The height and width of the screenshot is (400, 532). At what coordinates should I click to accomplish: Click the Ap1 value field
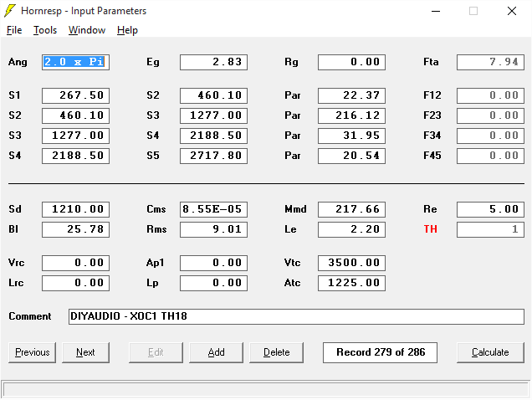tap(214, 263)
